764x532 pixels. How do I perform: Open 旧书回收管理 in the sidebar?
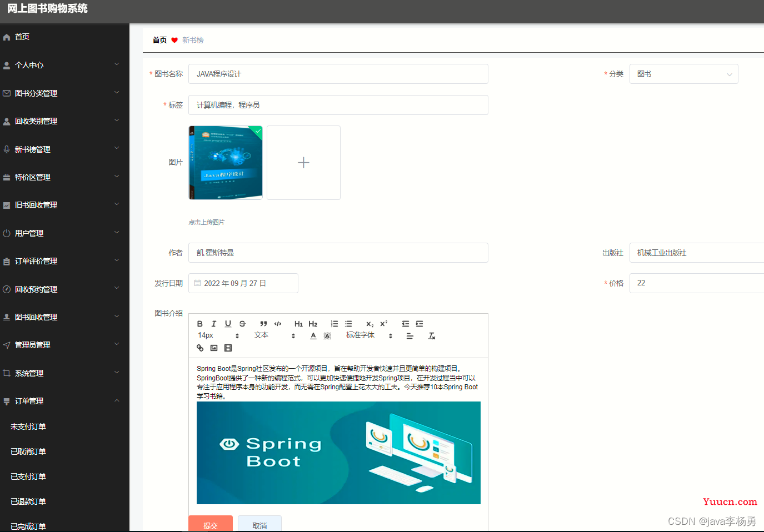tap(64, 205)
